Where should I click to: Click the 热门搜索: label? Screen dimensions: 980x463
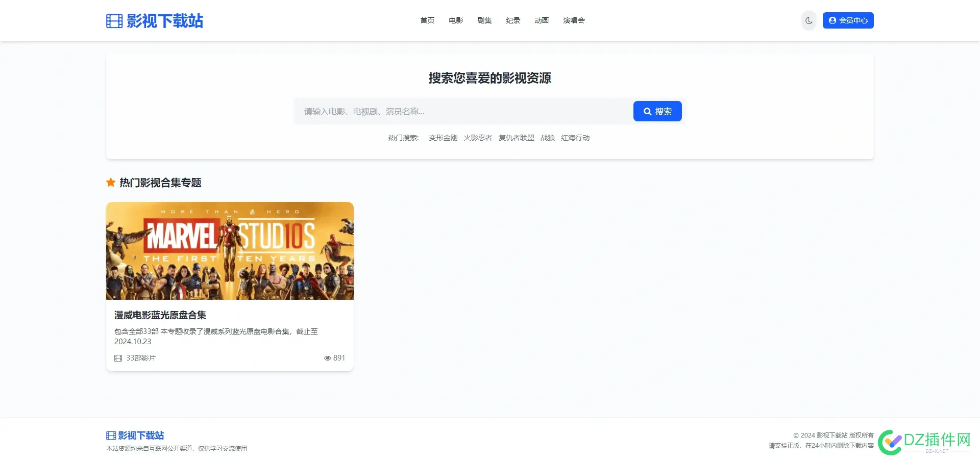pyautogui.click(x=403, y=138)
